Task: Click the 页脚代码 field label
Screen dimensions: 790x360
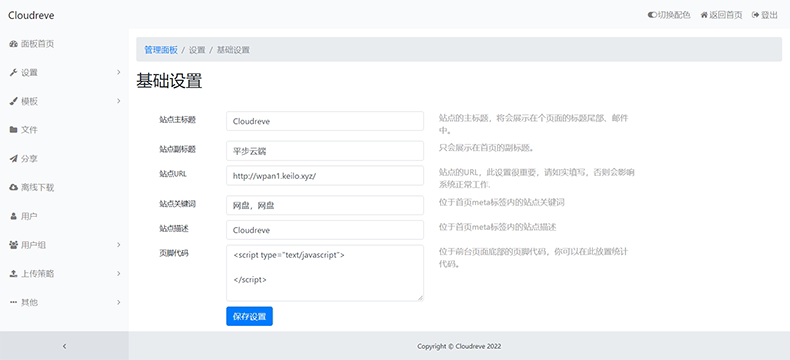Action: pos(174,253)
